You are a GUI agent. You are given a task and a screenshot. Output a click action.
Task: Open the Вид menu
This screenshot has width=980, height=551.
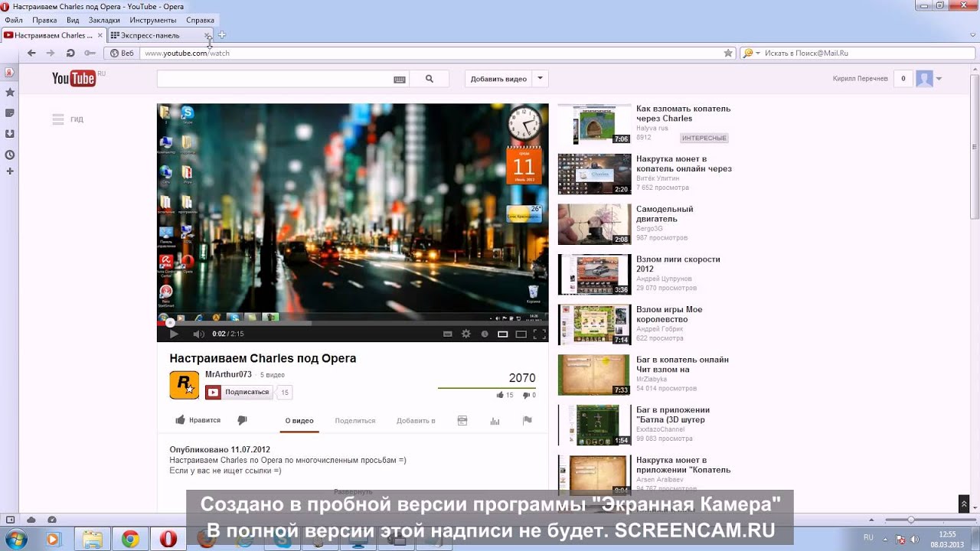coord(73,20)
